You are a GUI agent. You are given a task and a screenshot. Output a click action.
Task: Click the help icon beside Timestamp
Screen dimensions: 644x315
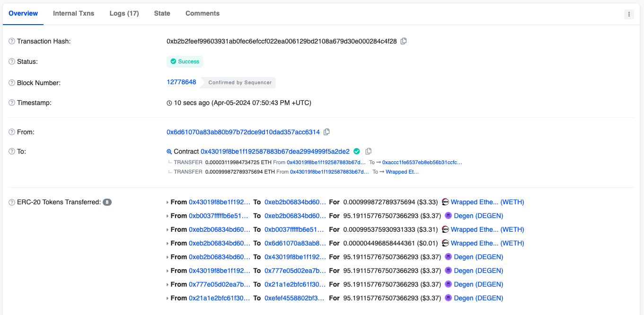[x=12, y=103]
